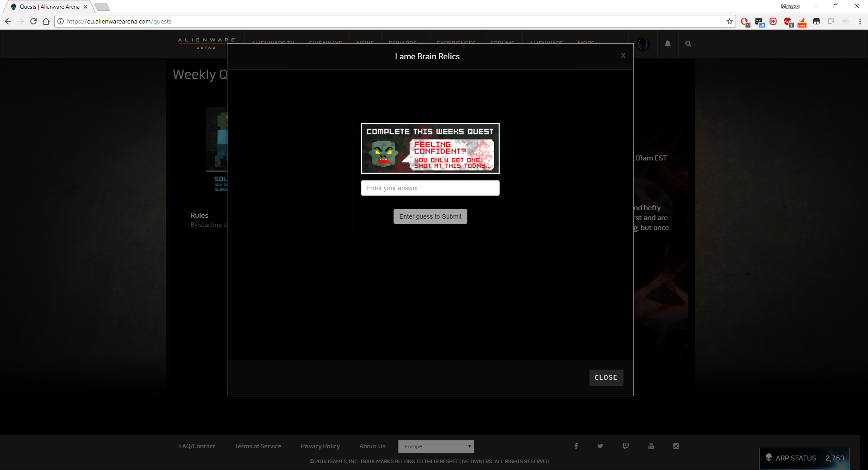The image size is (868, 470).
Task: Open the ARP STATUS widget
Action: [x=805, y=458]
